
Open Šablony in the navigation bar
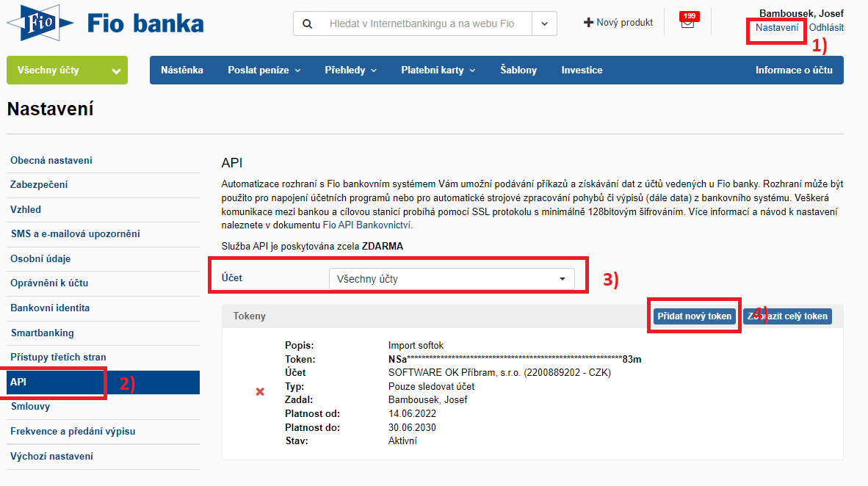(x=518, y=70)
